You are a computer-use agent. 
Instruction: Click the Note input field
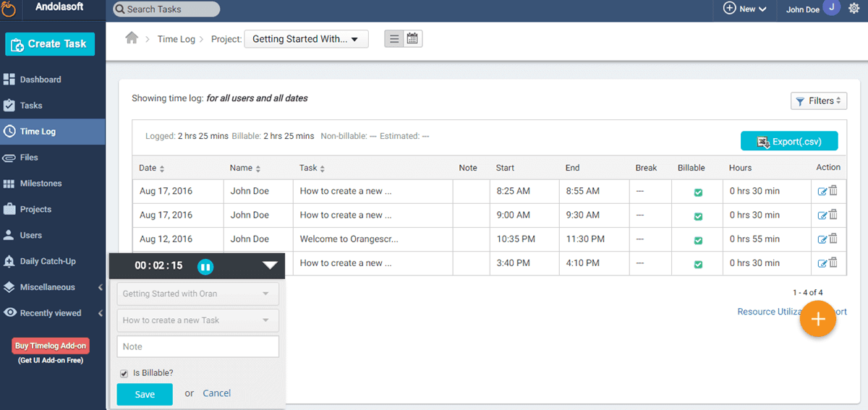197,346
